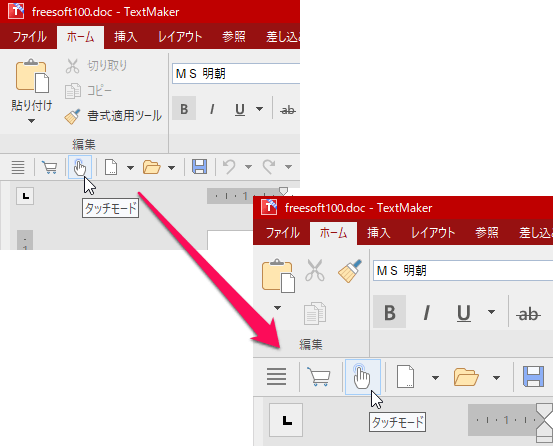553x446 pixels.
Task: Click tab-stop type selector in upper window ruler
Action: (x=25, y=196)
